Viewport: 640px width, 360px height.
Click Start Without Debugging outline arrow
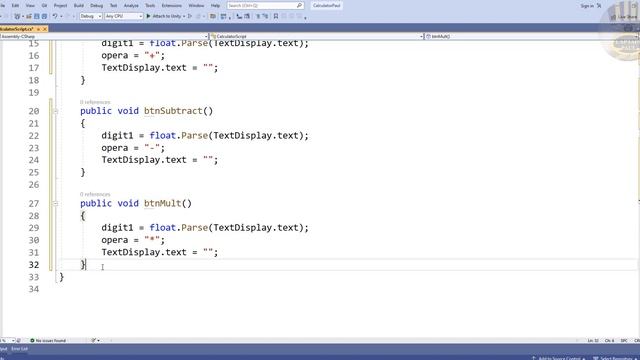pos(190,16)
